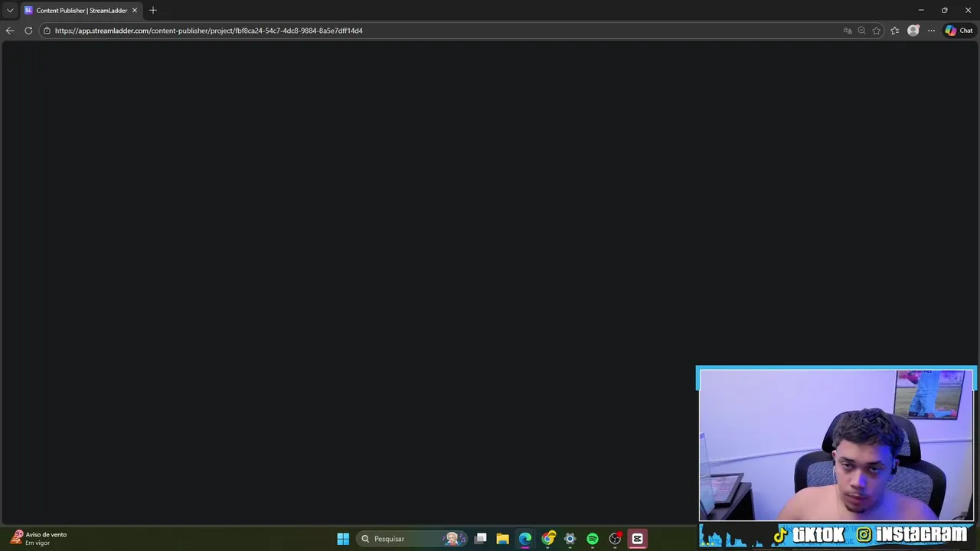Switch to Microsoft Edge in taskbar

tap(525, 539)
